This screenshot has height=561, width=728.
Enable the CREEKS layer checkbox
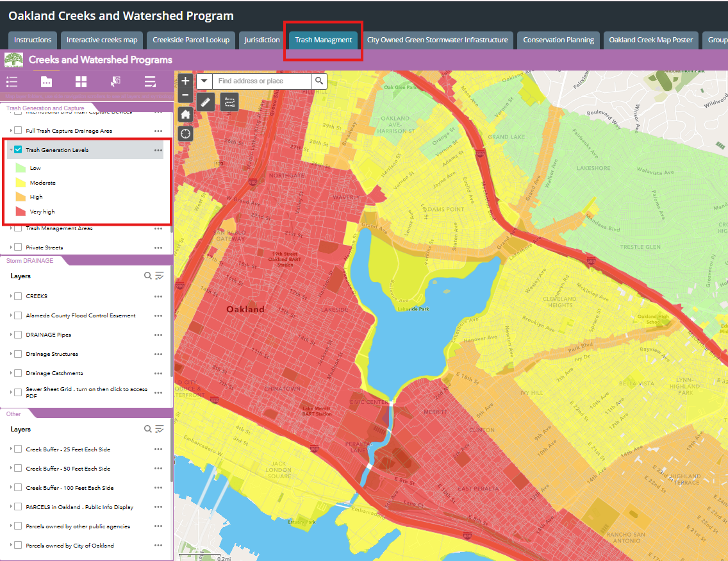18,296
